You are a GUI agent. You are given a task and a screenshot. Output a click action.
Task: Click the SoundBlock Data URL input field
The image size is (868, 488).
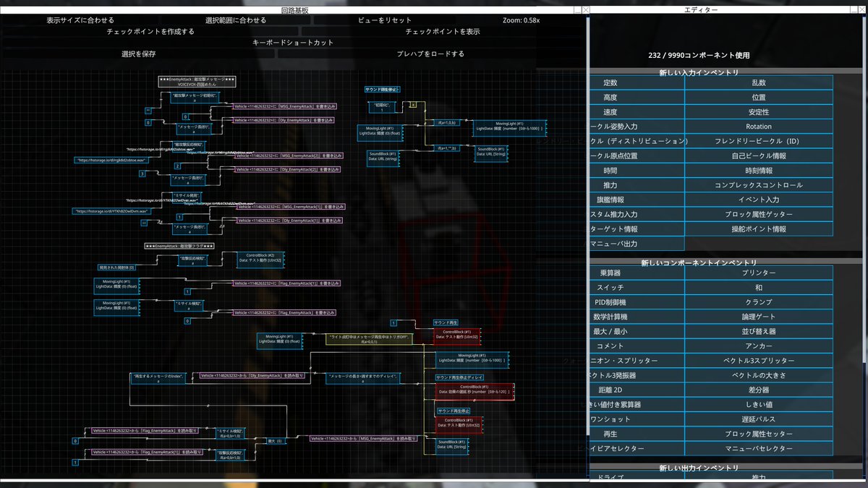click(451, 445)
